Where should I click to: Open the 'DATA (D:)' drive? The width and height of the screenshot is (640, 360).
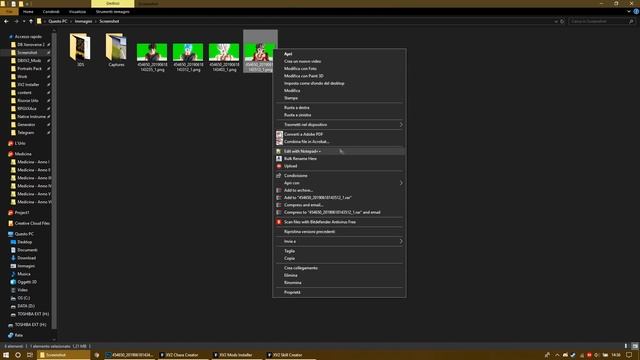pos(26,306)
